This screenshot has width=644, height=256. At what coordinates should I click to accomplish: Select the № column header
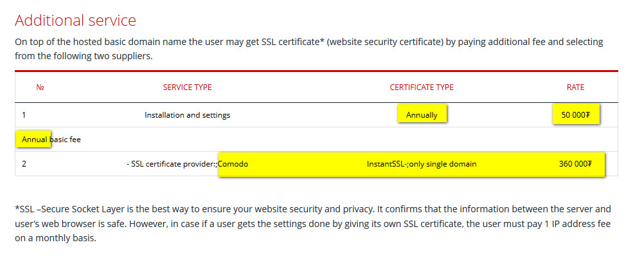pos(40,87)
